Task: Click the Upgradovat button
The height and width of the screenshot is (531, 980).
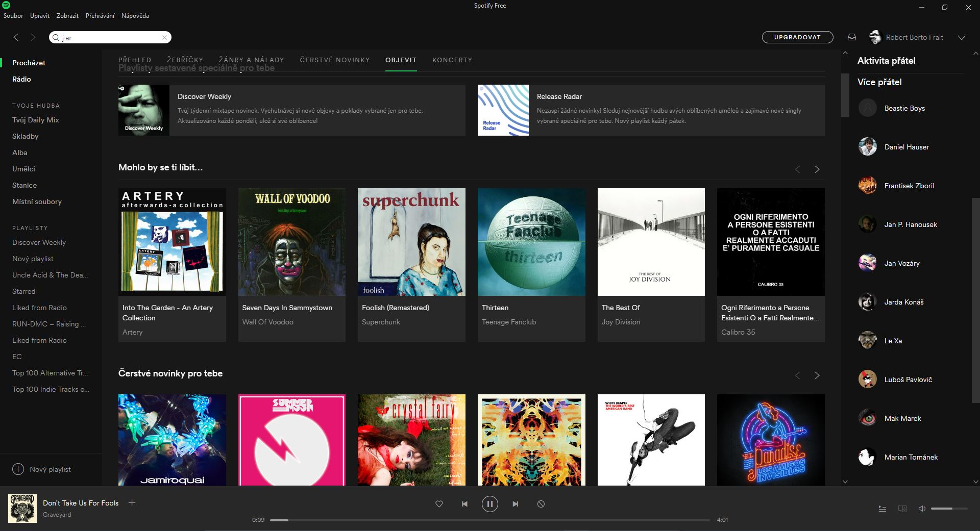Action: 797,37
